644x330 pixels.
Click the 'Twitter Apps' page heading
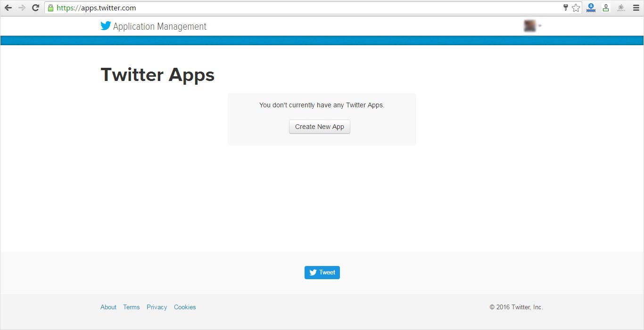pyautogui.click(x=157, y=75)
